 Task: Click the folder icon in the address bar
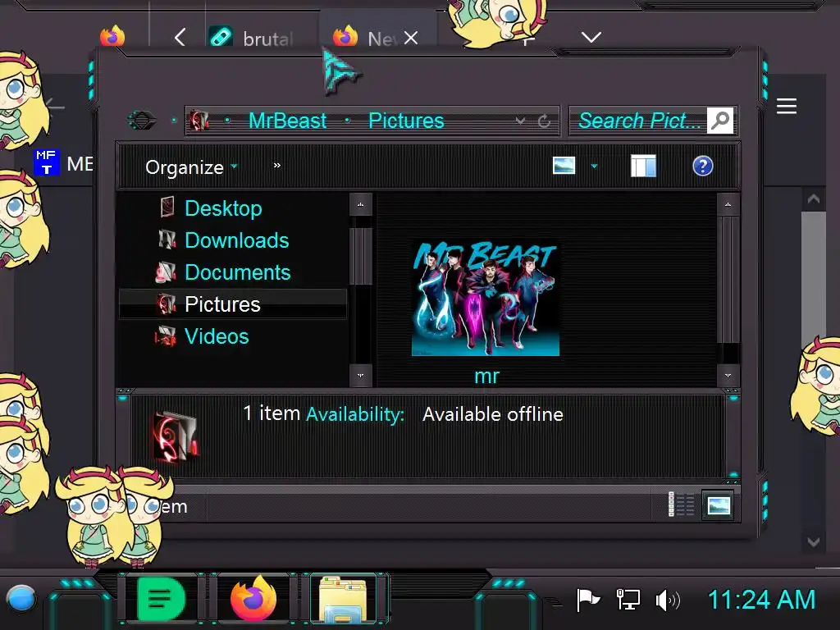tap(199, 121)
